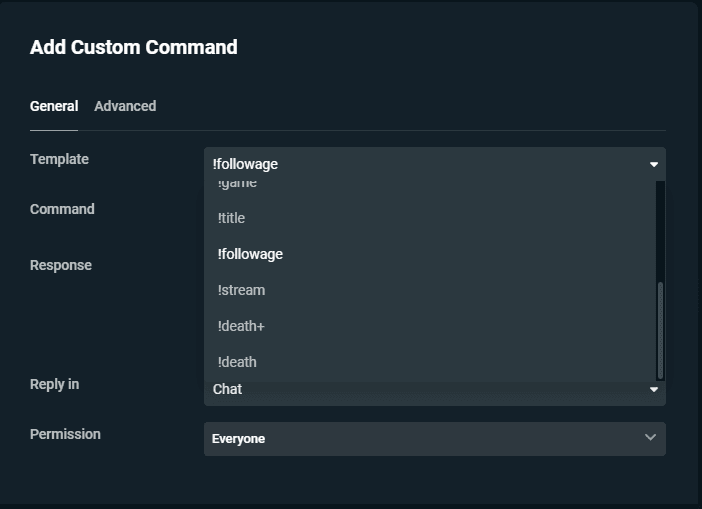The height and width of the screenshot is (509, 702).
Task: Click the Template dropdown caret arrow
Action: tap(654, 164)
